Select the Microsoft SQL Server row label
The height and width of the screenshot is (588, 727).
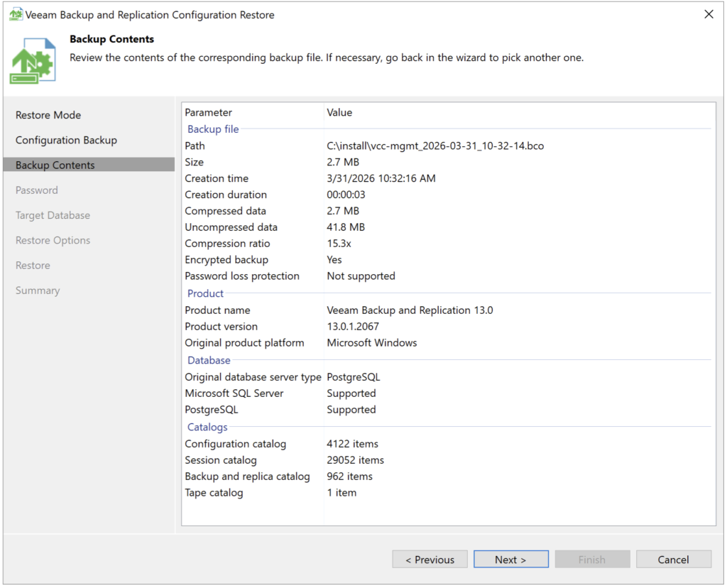(234, 393)
